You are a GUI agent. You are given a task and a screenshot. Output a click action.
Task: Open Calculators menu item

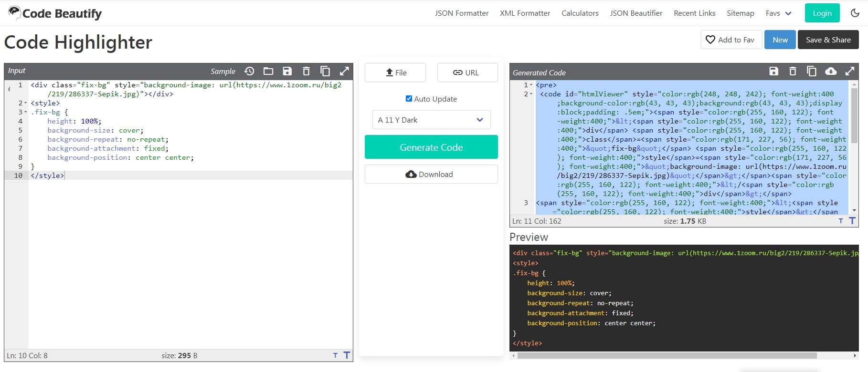coord(580,13)
